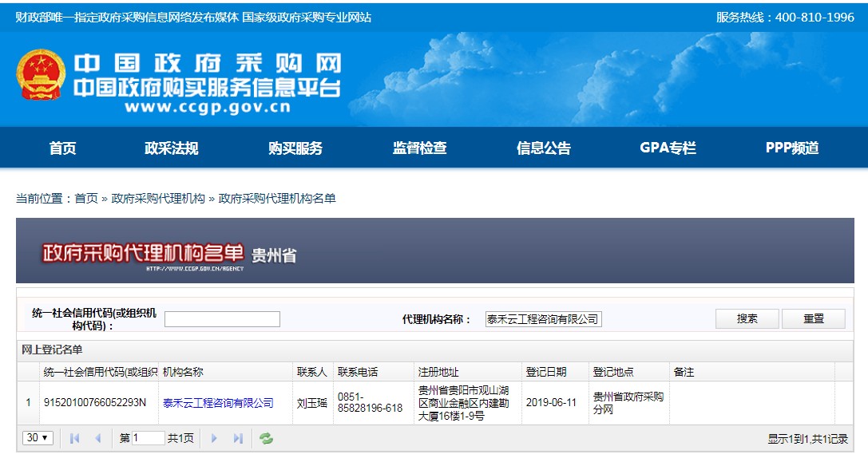This screenshot has height=466, width=868.
Task: Click 注册地址 column header
Action: tap(468, 372)
